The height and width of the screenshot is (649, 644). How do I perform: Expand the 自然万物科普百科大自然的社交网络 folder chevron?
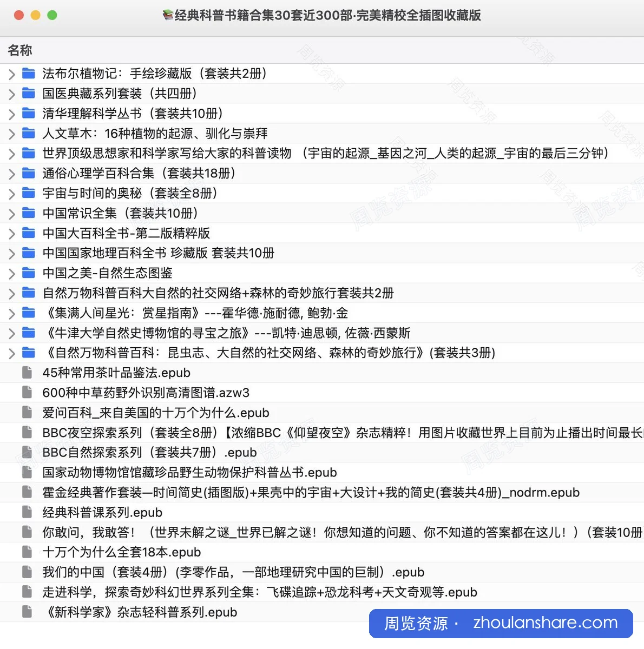[11, 294]
